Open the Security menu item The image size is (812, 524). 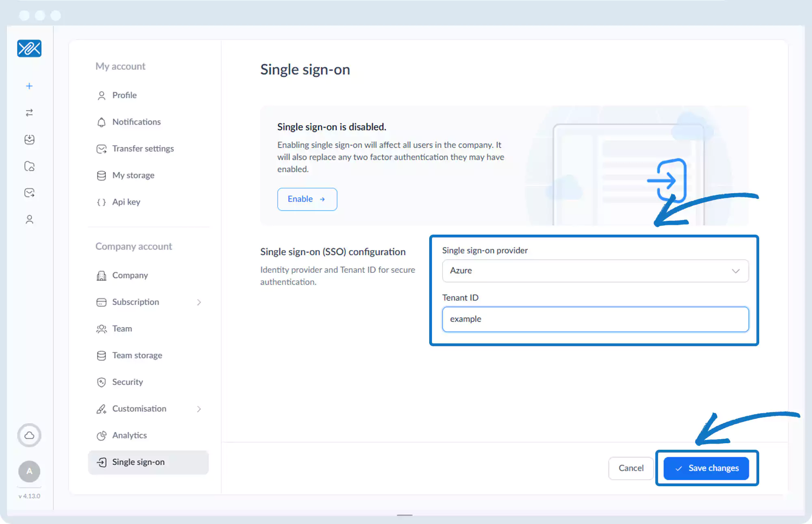tap(127, 382)
